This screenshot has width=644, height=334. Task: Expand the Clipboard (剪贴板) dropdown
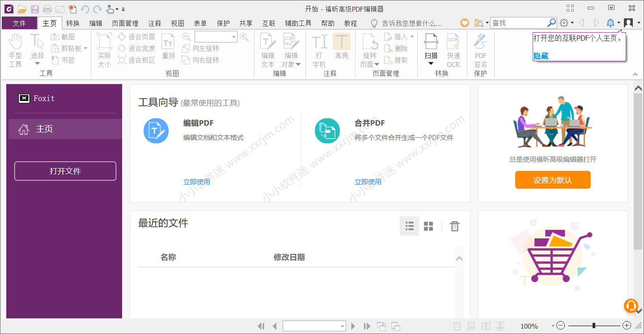85,48
